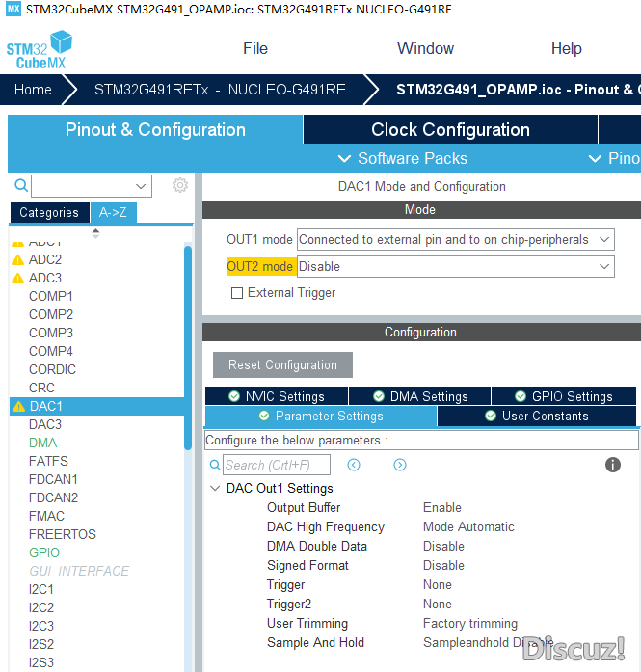Select FATFS in the peripheral list
This screenshot has width=641, height=672.
click(x=48, y=462)
